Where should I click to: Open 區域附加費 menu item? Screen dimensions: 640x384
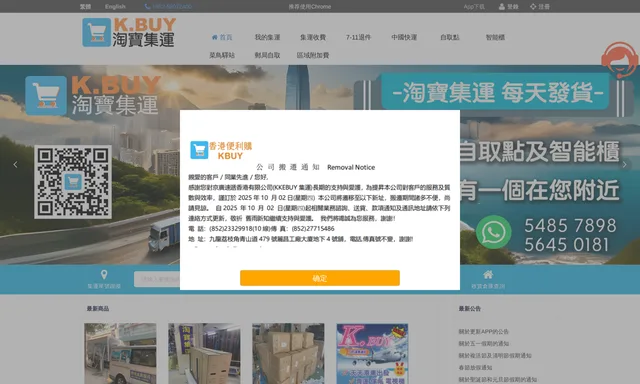click(x=313, y=55)
